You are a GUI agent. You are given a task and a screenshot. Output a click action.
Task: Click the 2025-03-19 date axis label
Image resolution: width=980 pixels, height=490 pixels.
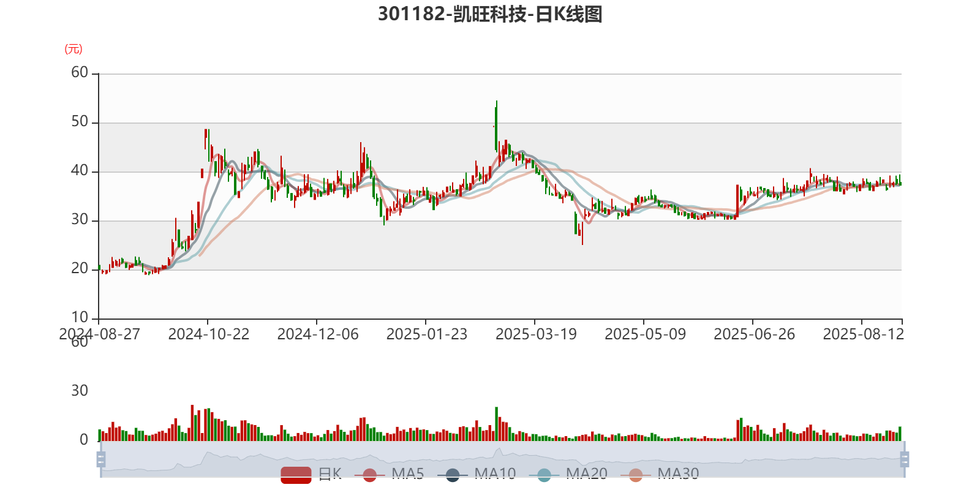tap(536, 334)
